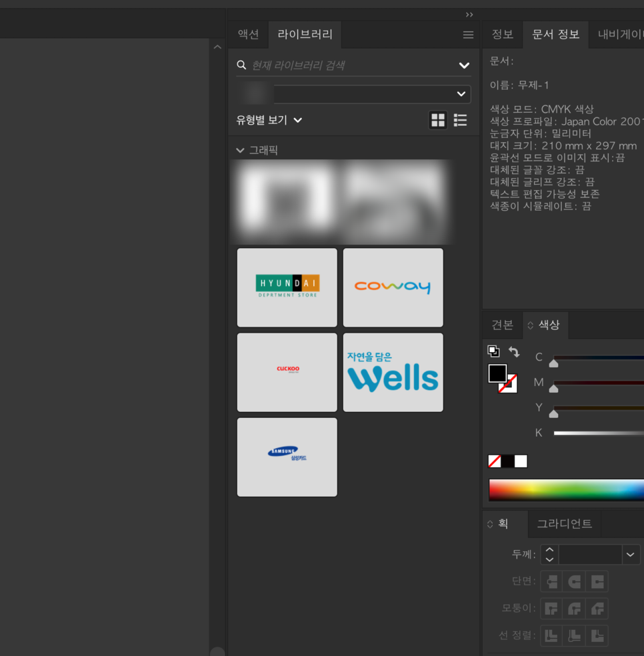Choose the miter join corner icon
Viewport: 644px width, 656px height.
pyautogui.click(x=551, y=608)
